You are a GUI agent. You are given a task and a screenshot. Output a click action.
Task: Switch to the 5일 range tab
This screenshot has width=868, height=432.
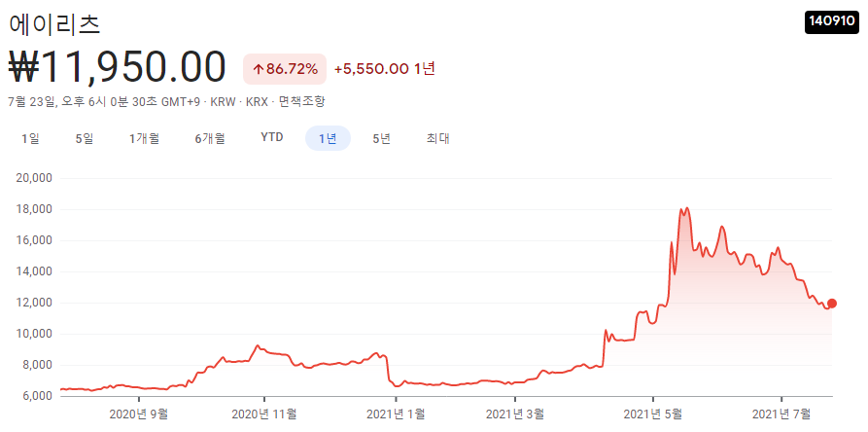click(x=85, y=138)
